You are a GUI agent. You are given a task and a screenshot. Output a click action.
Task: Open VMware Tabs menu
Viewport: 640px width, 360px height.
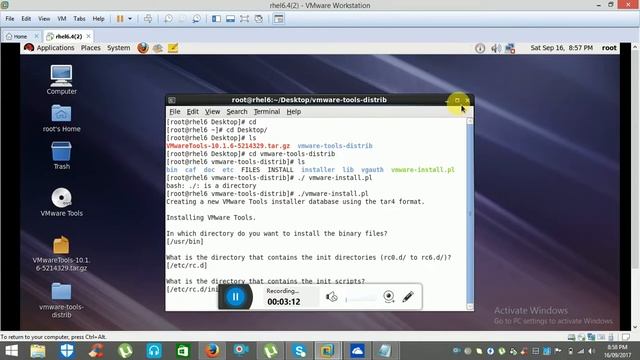tap(80, 19)
